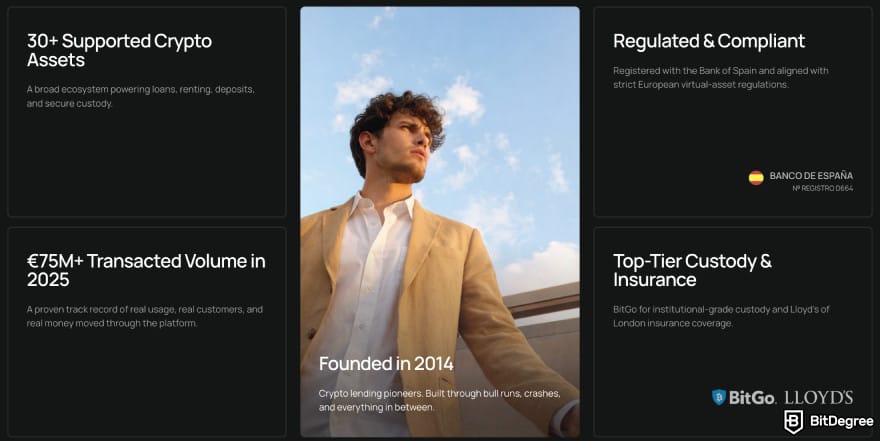Open the Top-Tier Custody & Insurance heading
Viewport: 880px width, 441px height.
(x=692, y=270)
